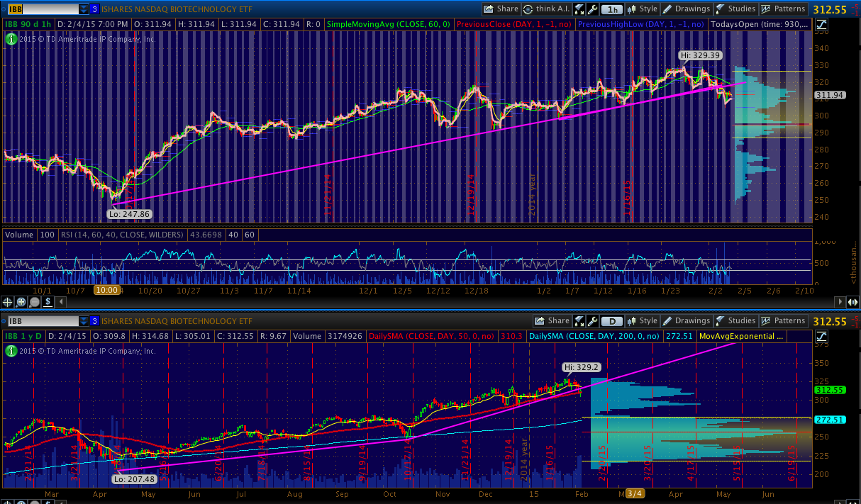Open Patterns on the daily chart toolbar
861x504 pixels.
click(783, 321)
